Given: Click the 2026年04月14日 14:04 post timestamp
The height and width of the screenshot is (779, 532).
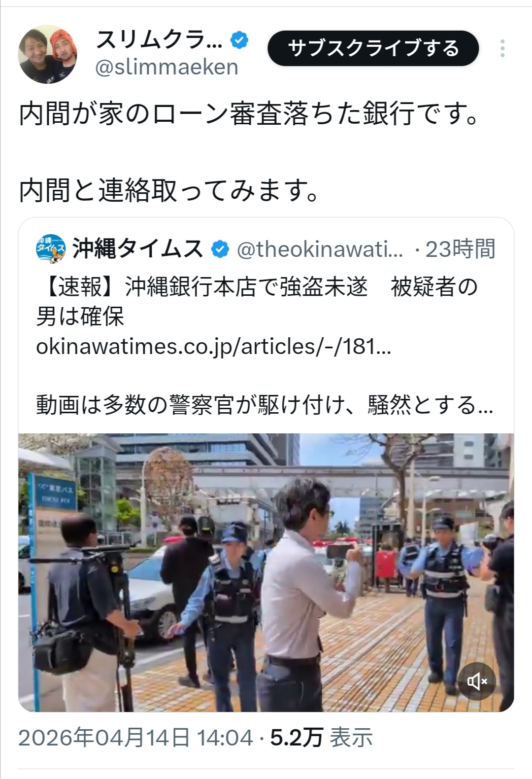Looking at the screenshot, I should point(135,738).
